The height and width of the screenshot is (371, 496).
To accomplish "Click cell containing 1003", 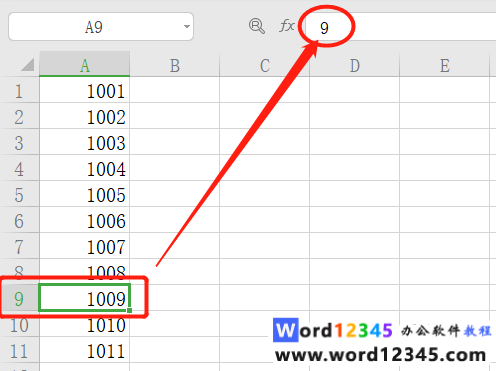I will (x=85, y=142).
